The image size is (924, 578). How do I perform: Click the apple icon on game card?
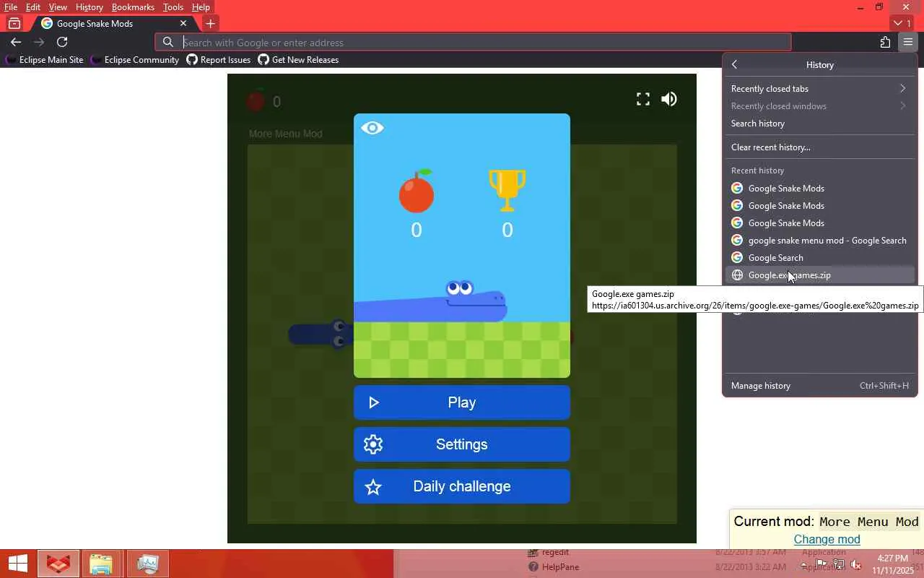pos(417,191)
